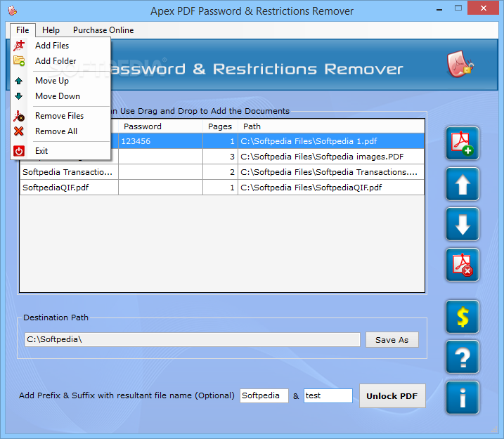Click the big down arrow sidebar button
The width and height of the screenshot is (504, 439).
tap(463, 224)
